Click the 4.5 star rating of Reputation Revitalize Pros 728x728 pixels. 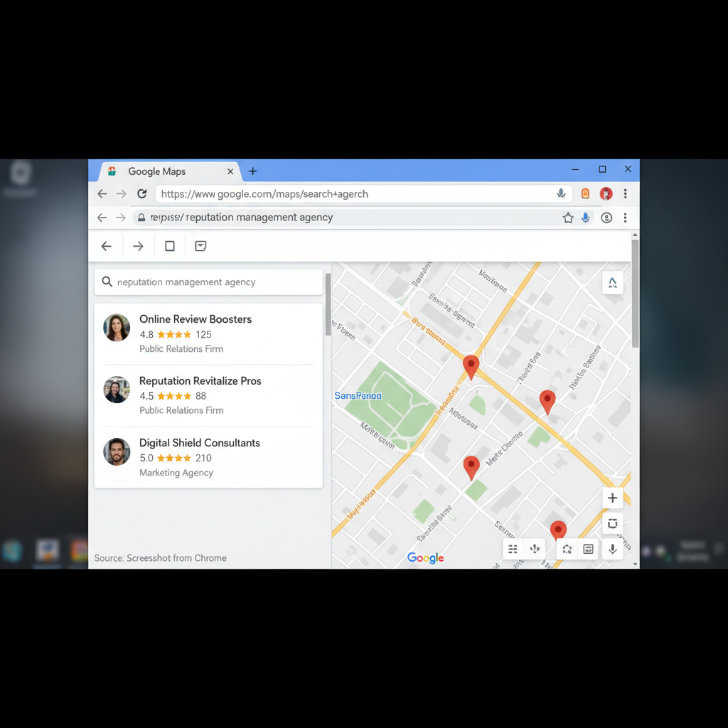point(173,396)
